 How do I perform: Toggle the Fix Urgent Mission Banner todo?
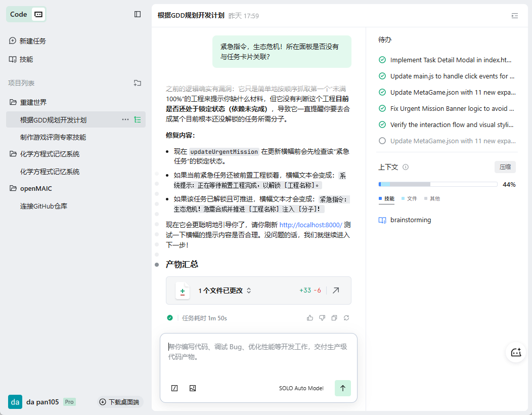point(382,109)
